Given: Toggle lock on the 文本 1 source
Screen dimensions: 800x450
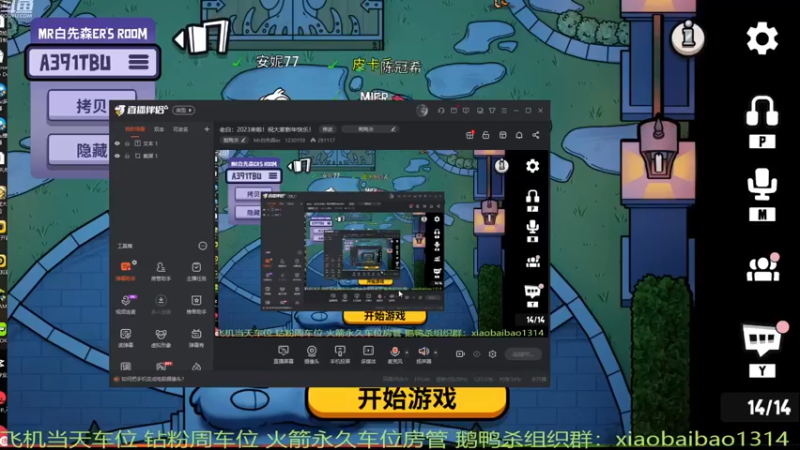Looking at the screenshot, I should [x=127, y=143].
